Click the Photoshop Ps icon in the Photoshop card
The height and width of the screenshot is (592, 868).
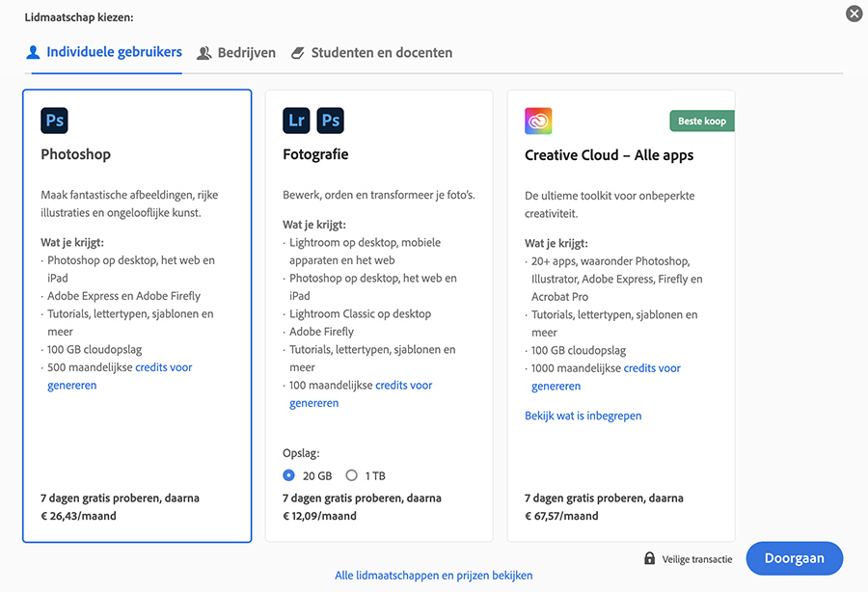point(54,121)
